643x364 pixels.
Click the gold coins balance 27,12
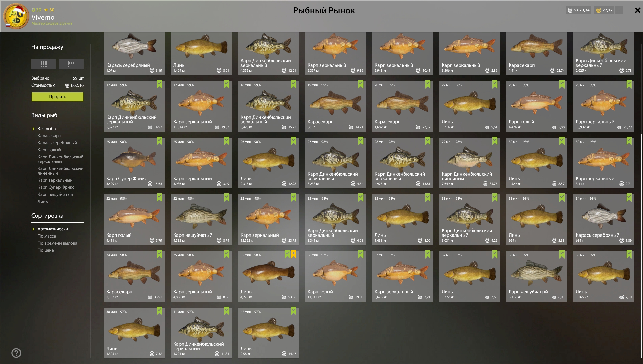coord(604,10)
